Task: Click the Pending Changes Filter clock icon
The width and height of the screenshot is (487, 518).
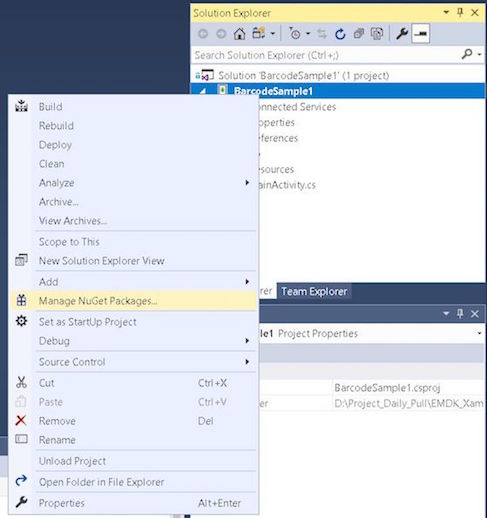Action: [x=295, y=34]
